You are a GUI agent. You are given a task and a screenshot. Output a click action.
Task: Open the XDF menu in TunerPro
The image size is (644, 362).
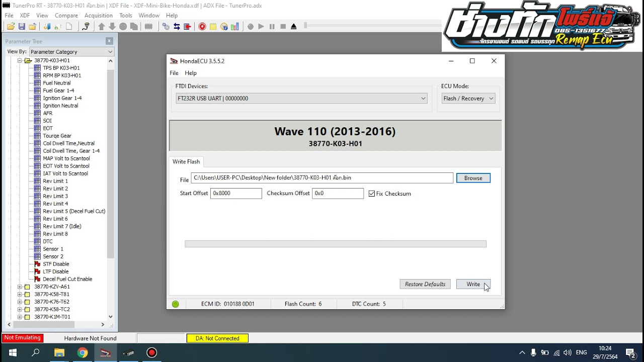[25, 16]
